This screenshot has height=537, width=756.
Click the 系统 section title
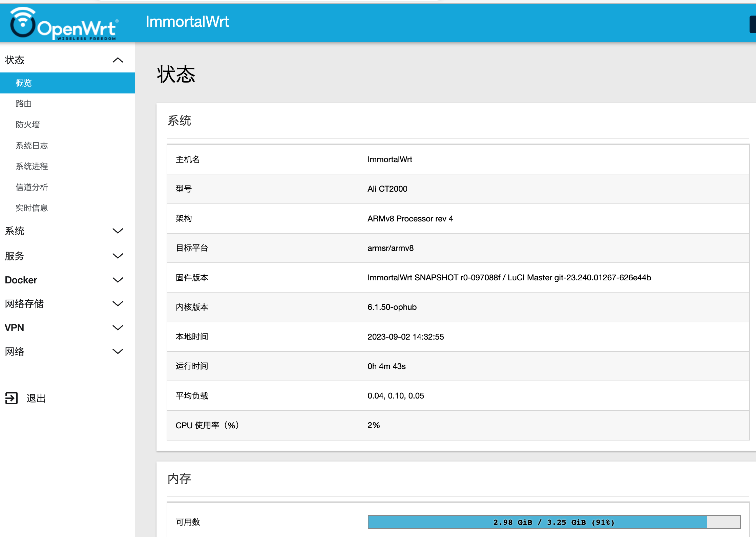coord(180,121)
